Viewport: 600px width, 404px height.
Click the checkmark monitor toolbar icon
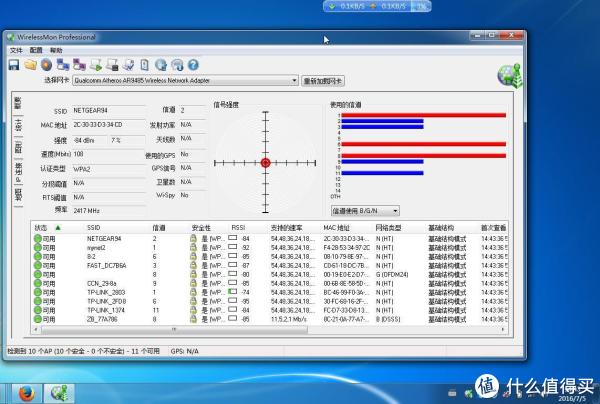pyautogui.click(x=128, y=65)
